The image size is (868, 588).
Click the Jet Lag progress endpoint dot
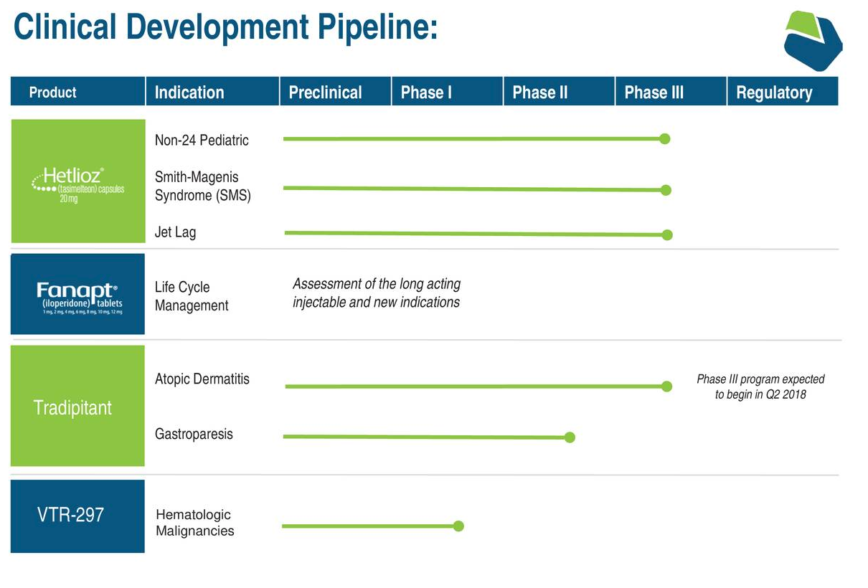click(x=667, y=234)
